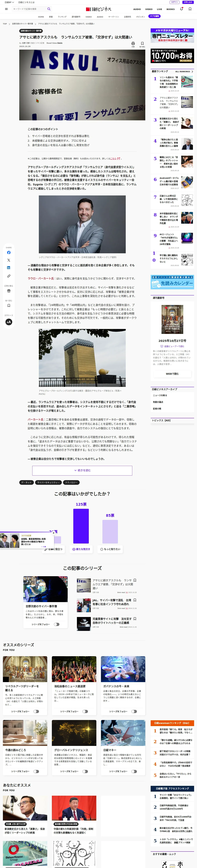Image resolution: width=197 pixels, height=868 pixels.
Task: Open the font size AA button
Action: click(9, 322)
